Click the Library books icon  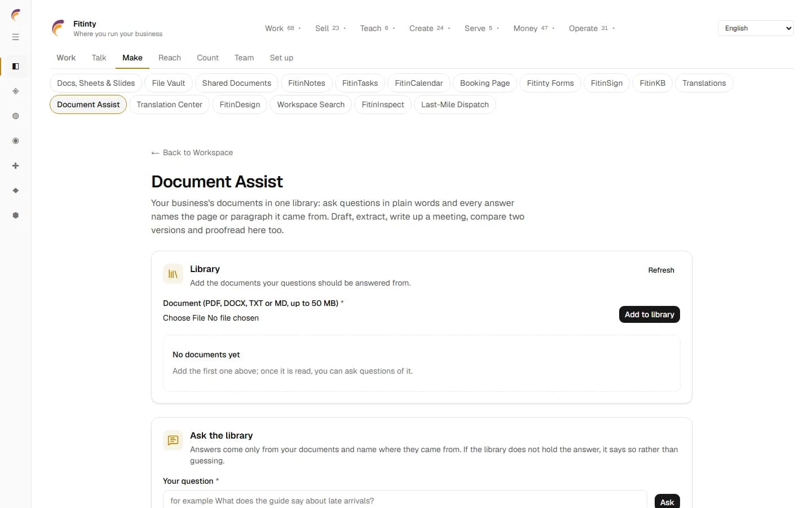point(173,274)
